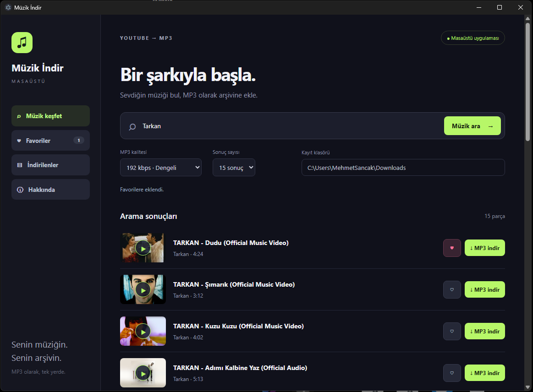Download Şımarık with MP3 indir

[485, 290]
